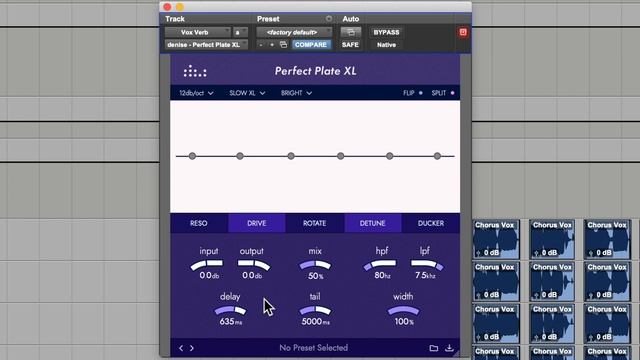640x360 pixels.
Task: Click the 80 hz hpf value
Action: (382, 276)
